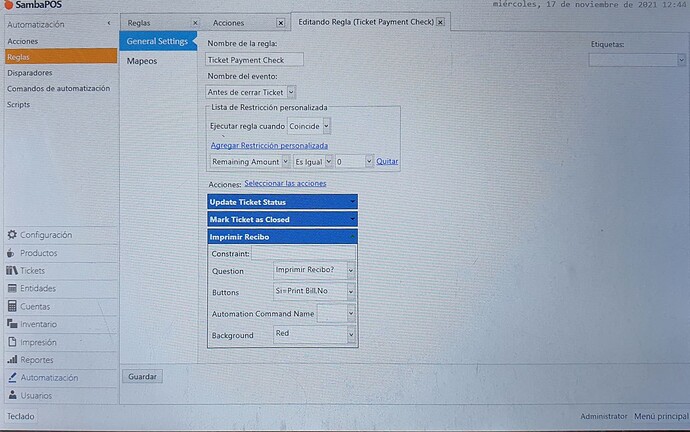690x432 pixels.
Task: Click Administrator in status bar
Action: pos(603,416)
